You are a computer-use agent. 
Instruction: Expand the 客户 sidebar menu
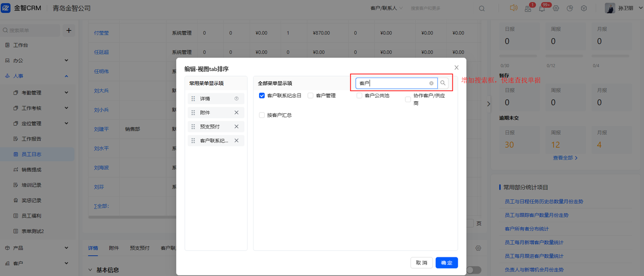coord(66,263)
